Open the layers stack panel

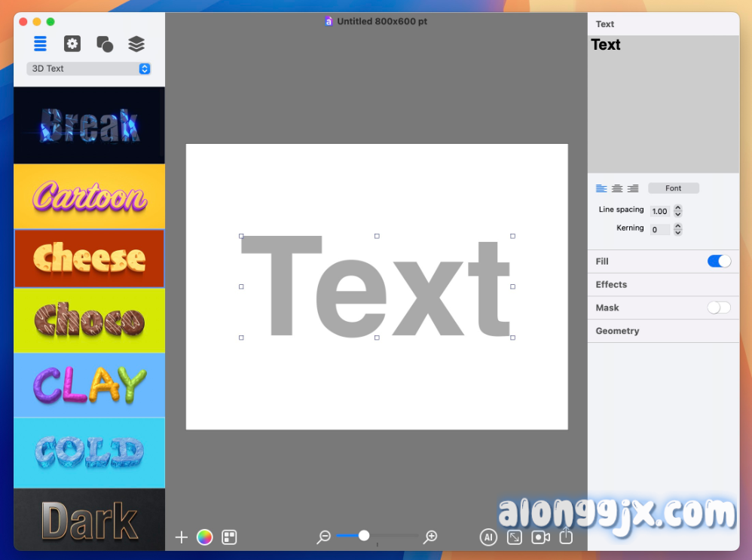pyautogui.click(x=136, y=44)
